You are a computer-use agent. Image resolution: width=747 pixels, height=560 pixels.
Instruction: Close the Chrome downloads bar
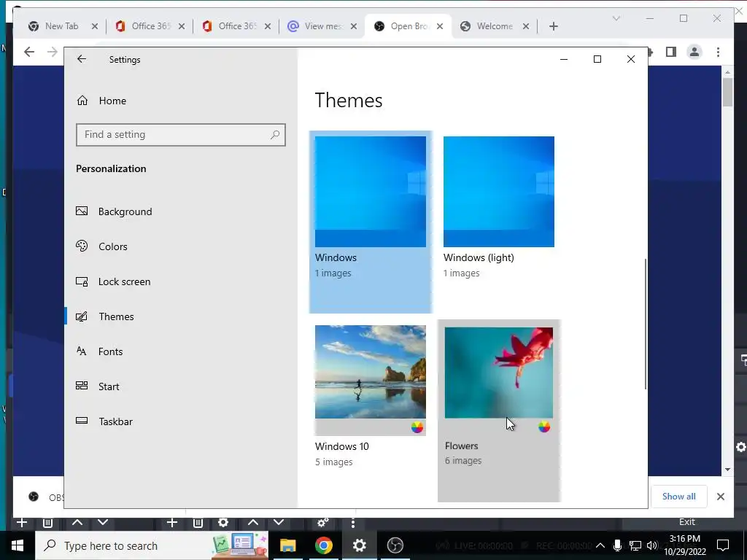[720, 496]
